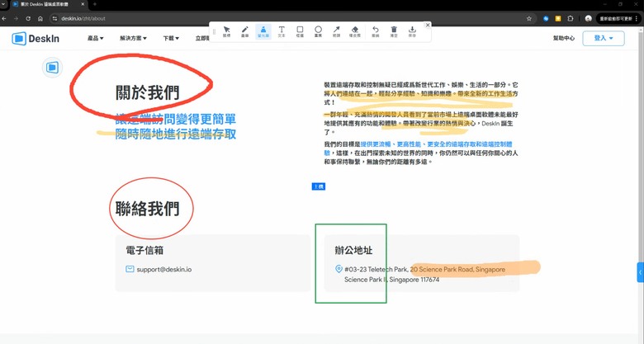Reload the DeskIn about page
This screenshot has height=344, width=644.
coord(28,18)
